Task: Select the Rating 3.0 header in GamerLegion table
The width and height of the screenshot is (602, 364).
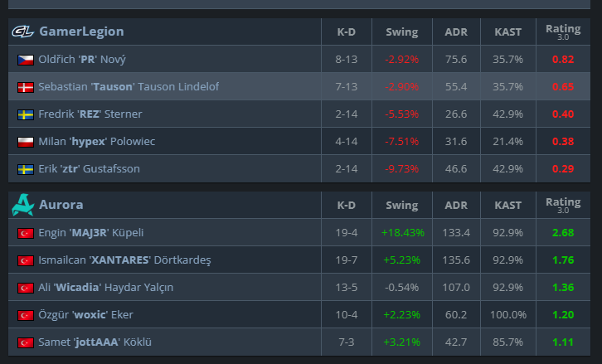Action: (x=563, y=32)
